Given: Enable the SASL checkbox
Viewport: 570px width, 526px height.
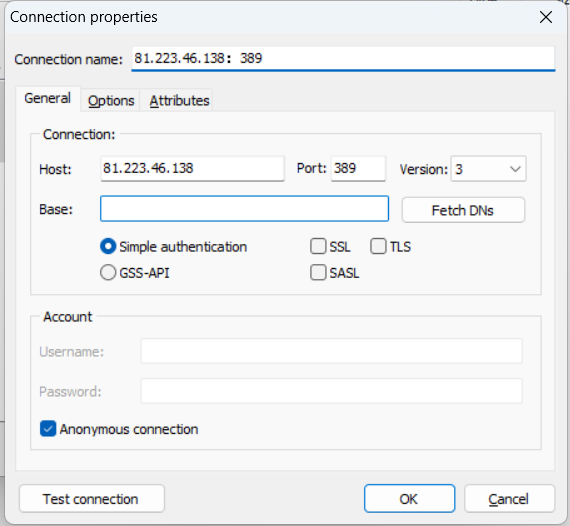Looking at the screenshot, I should point(318,272).
